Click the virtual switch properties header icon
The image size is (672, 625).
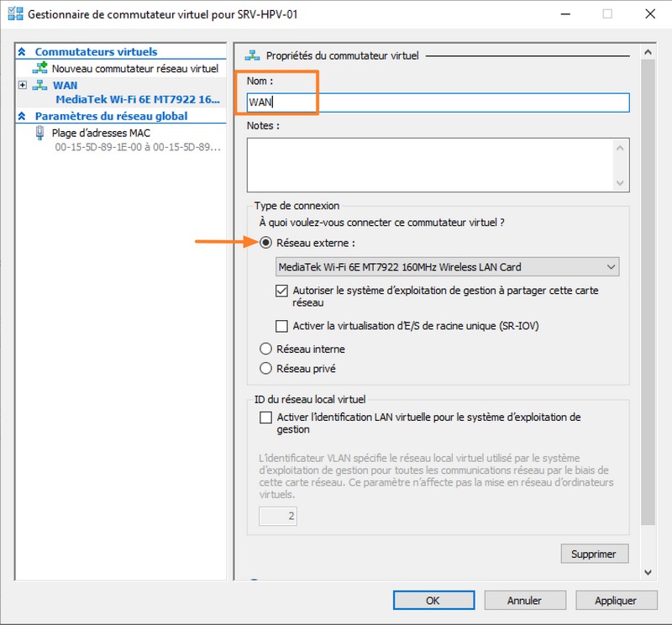(x=252, y=55)
